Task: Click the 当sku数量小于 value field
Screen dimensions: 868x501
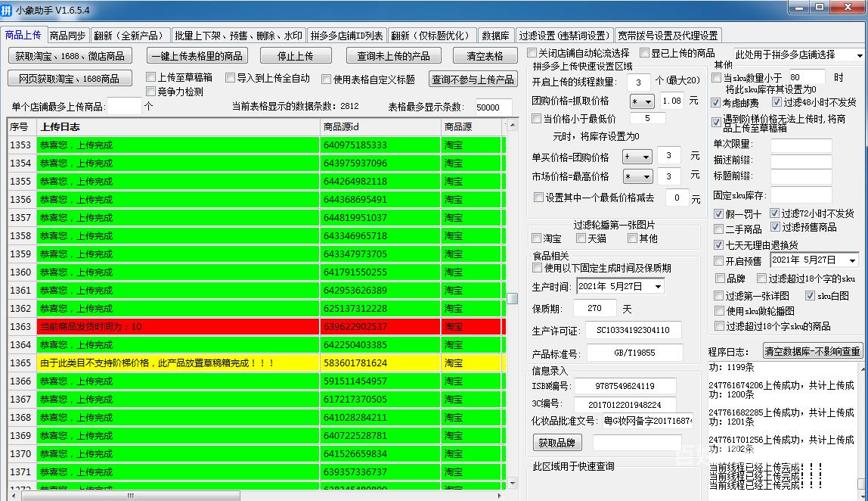Action: [807, 77]
